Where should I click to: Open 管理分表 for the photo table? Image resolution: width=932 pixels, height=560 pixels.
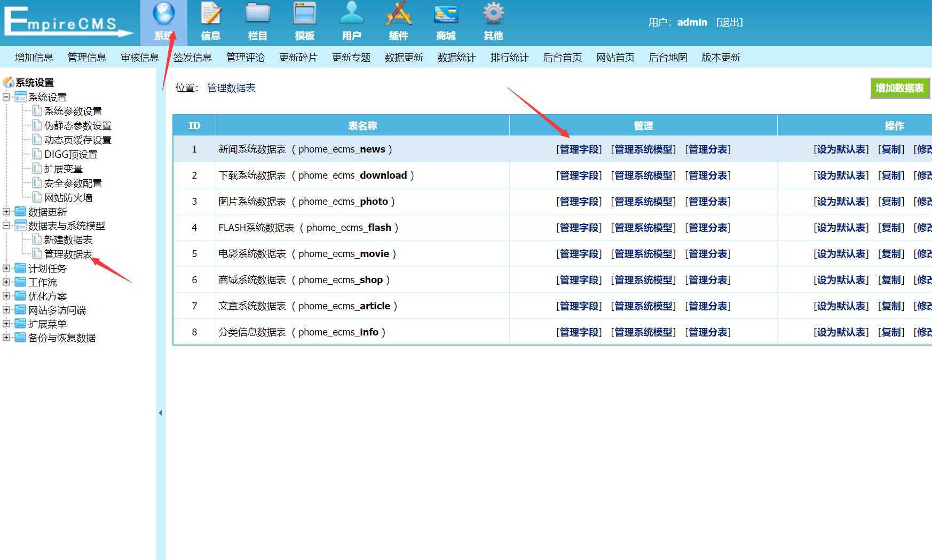click(x=708, y=202)
